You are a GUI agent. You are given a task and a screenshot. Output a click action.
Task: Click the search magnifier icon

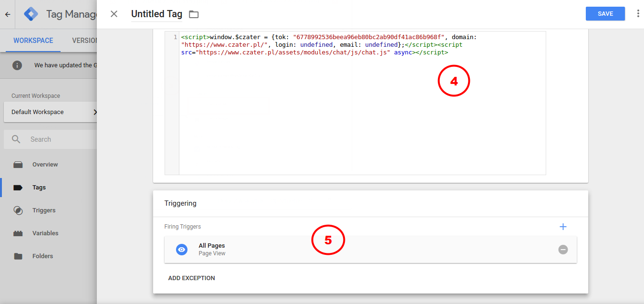point(16,139)
